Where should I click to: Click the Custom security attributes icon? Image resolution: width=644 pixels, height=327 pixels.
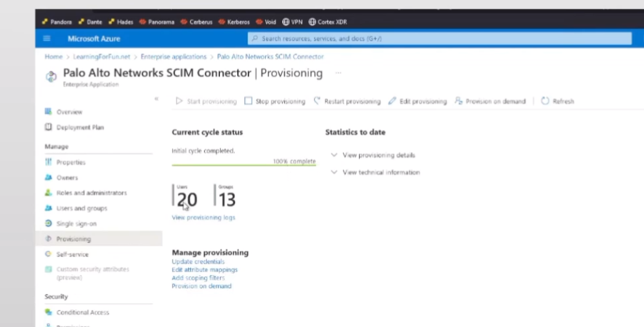[48, 269]
